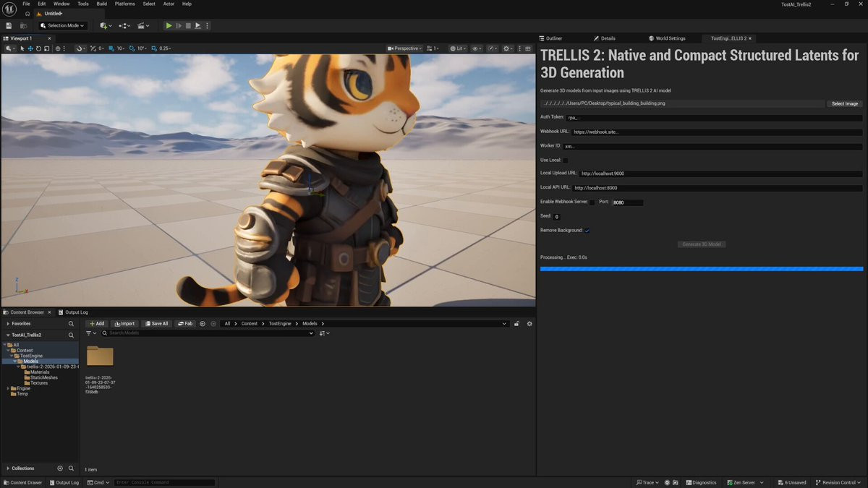Enable the Use Local checkbox
Image resolution: width=868 pixels, height=488 pixels.
pyautogui.click(x=566, y=160)
